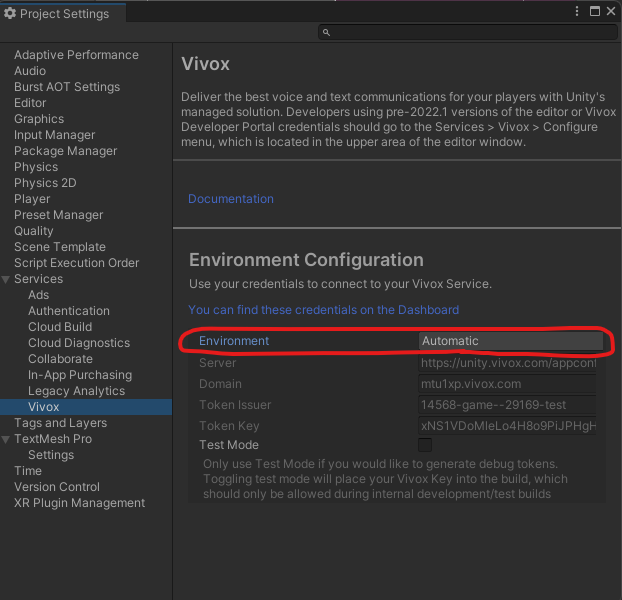Viewport: 622px width, 600px height.
Task: Select the Project Settings tab
Action: tap(63, 14)
